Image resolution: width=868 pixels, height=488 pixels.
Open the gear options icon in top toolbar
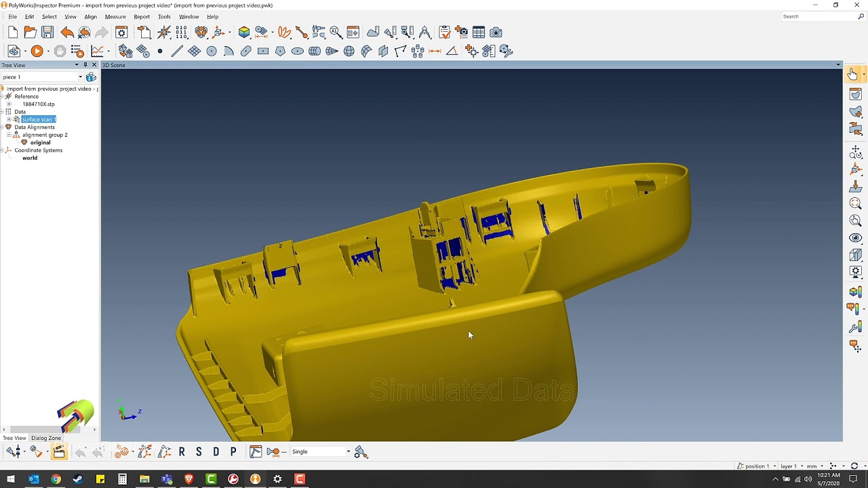tap(121, 32)
